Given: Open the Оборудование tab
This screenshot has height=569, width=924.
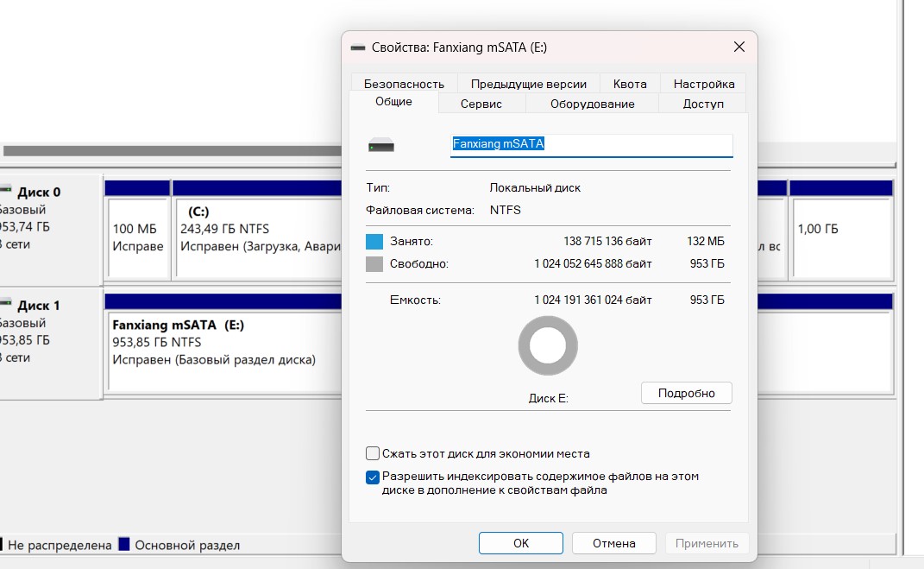Looking at the screenshot, I should [x=592, y=104].
